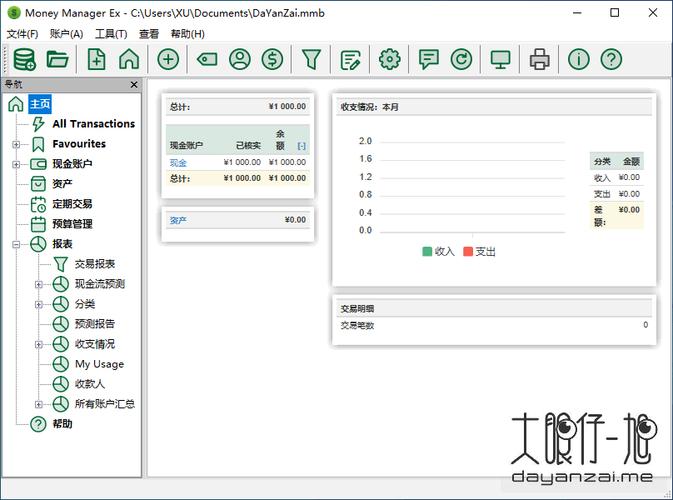Open the 收款人 report
The height and width of the screenshot is (500, 673).
pyautogui.click(x=90, y=384)
